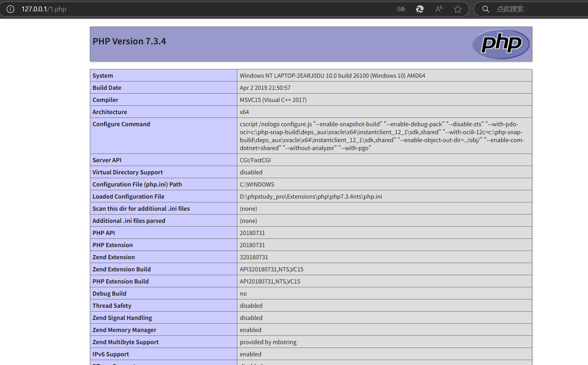Click the Loaded Configuration File label

coord(129,196)
